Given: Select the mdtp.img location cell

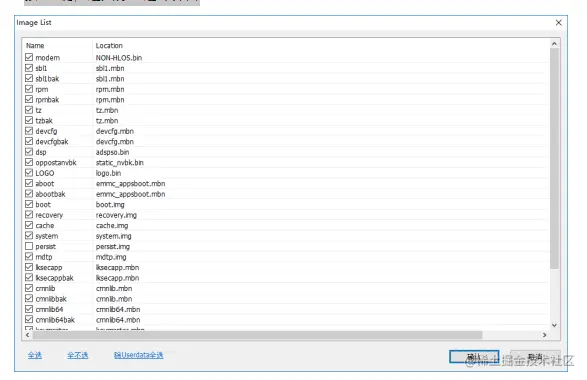Looking at the screenshot, I should click(x=111, y=257).
